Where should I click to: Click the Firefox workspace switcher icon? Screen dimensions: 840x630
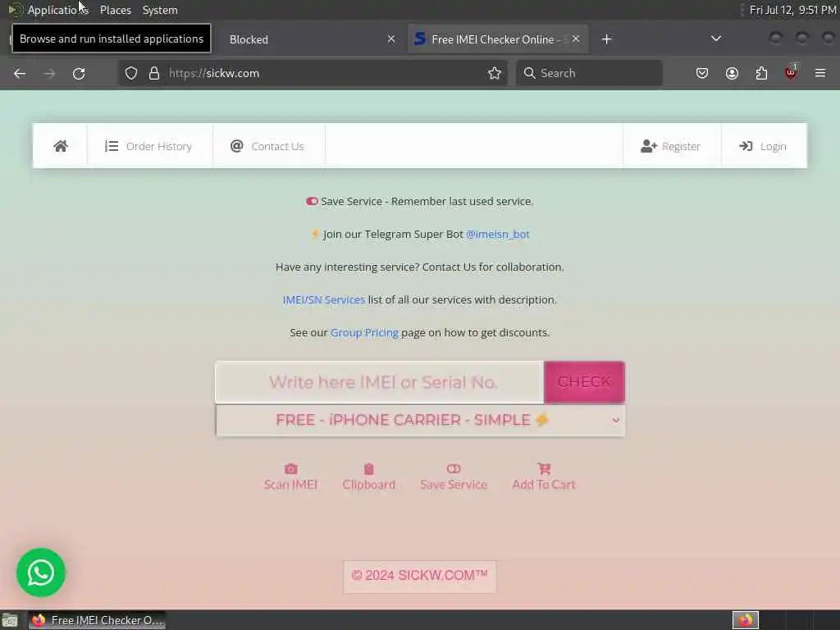point(746,620)
